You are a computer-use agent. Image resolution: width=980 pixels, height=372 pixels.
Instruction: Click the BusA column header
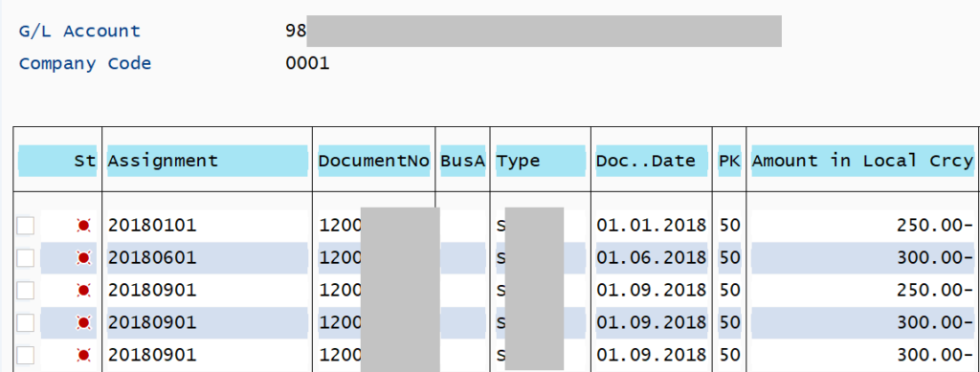pyautogui.click(x=463, y=161)
